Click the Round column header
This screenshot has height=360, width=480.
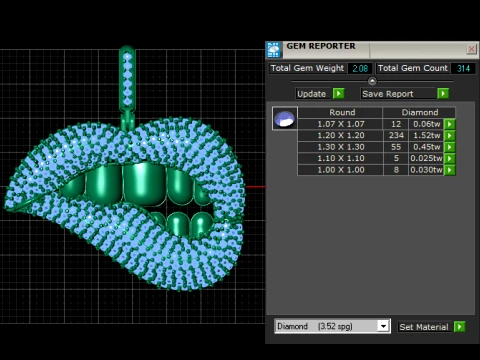(x=340, y=112)
